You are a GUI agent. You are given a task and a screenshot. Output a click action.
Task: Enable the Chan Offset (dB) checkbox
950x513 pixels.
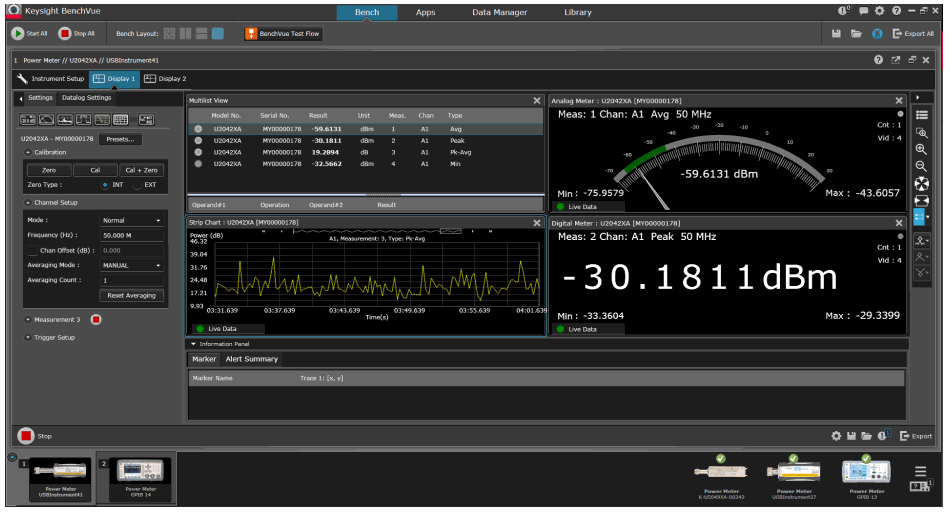point(32,250)
